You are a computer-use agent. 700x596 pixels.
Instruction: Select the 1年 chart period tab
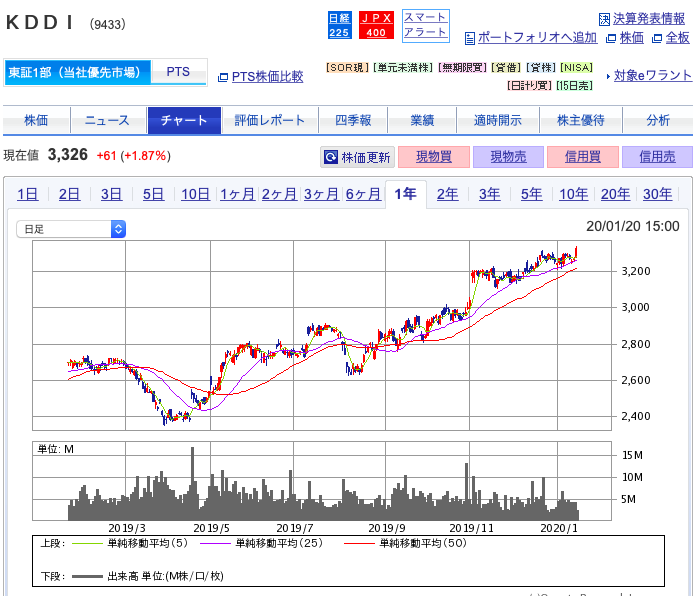point(405,195)
